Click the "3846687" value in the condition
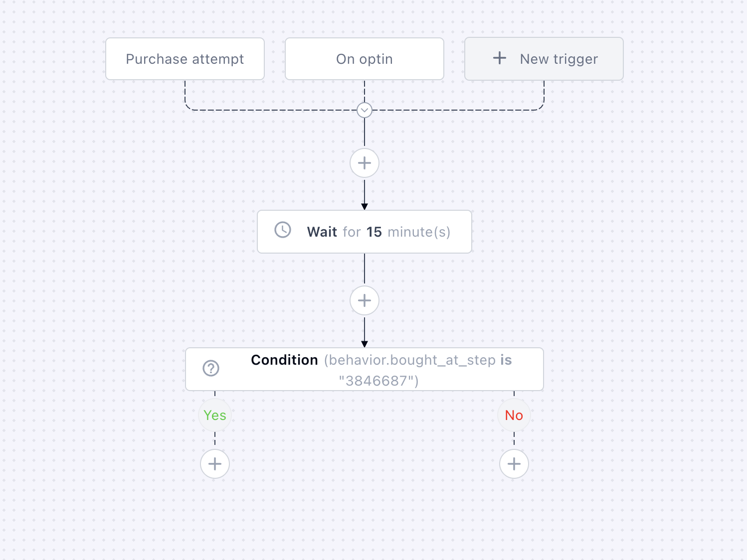747x560 pixels. [378, 381]
